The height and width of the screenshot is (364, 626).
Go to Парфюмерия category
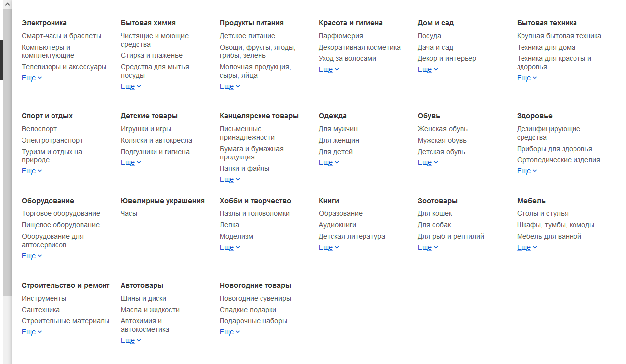[x=341, y=36]
